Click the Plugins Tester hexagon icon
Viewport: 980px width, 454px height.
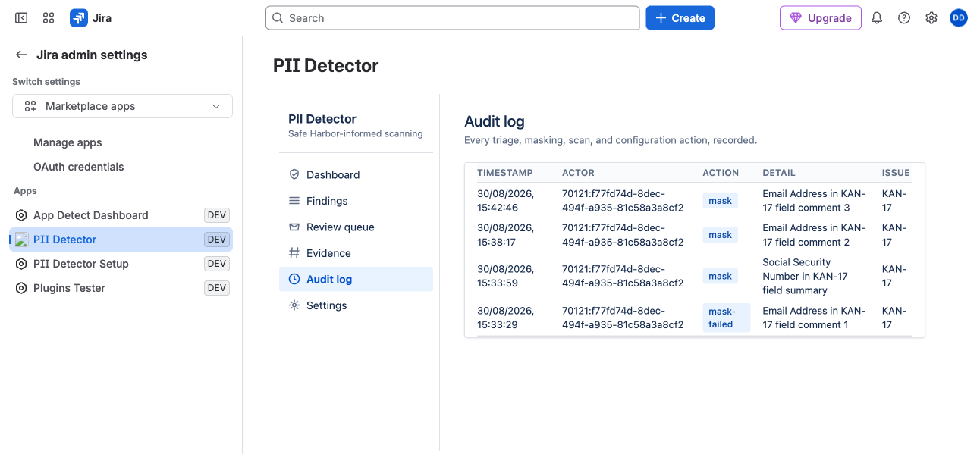tap(21, 288)
